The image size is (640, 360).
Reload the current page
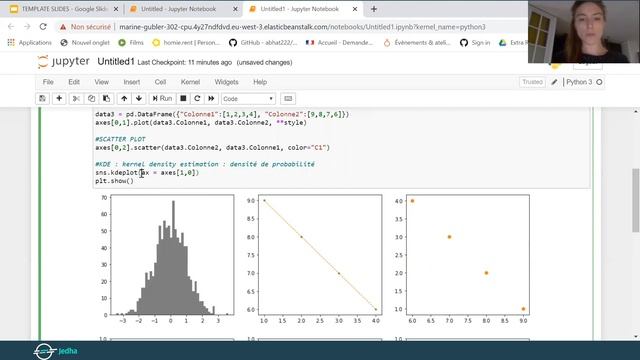pyautogui.click(x=43, y=27)
